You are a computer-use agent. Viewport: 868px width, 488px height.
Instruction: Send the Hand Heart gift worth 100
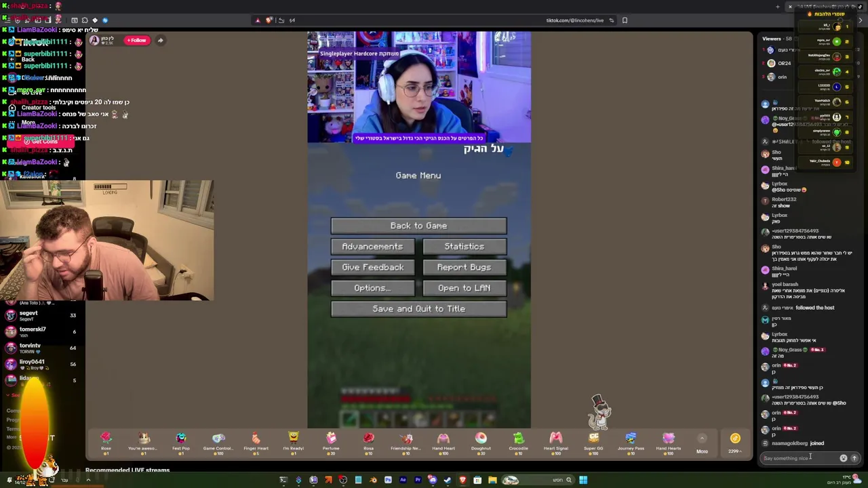[x=443, y=442]
